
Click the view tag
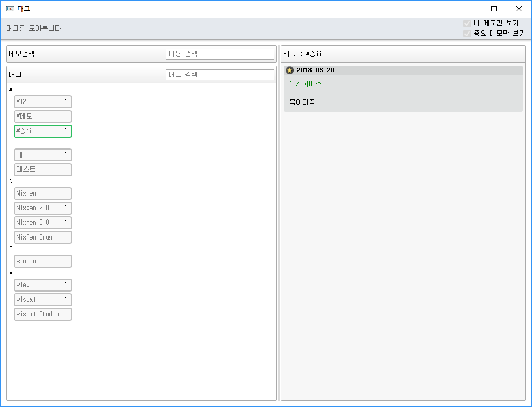(42, 285)
